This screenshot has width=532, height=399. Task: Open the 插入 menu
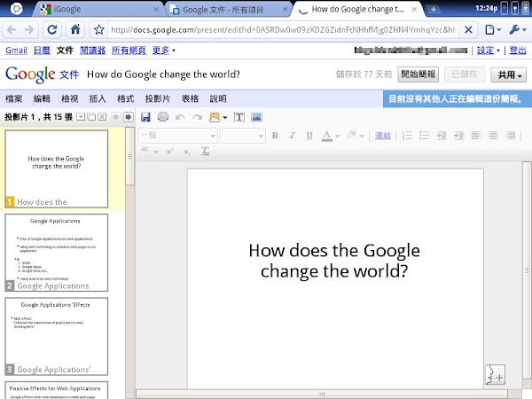point(98,98)
